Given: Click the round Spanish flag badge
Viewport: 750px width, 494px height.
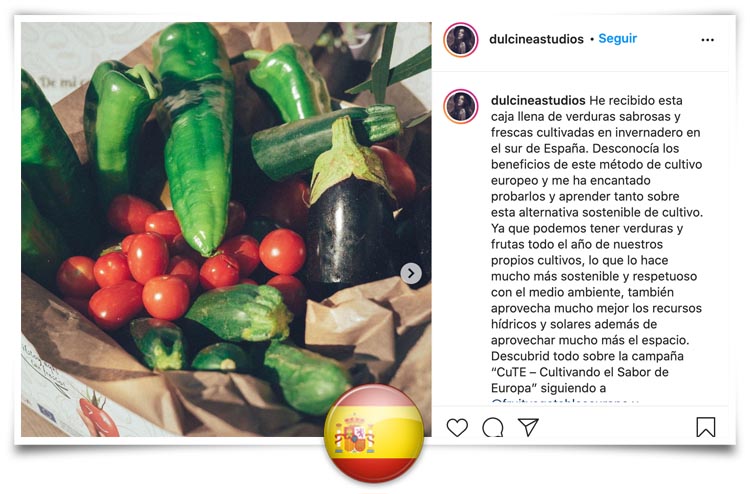Looking at the screenshot, I should coord(374,433).
